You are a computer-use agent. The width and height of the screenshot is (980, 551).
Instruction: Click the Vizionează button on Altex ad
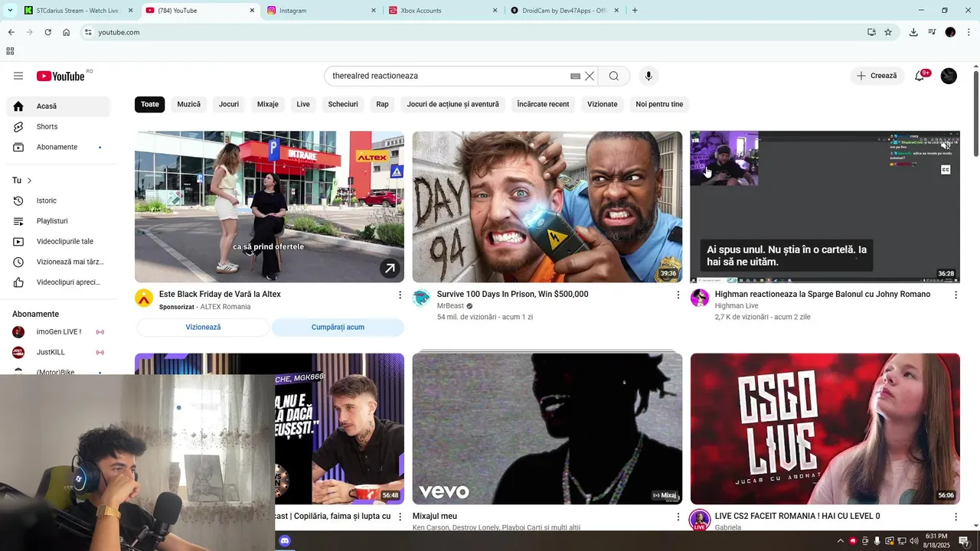click(203, 328)
